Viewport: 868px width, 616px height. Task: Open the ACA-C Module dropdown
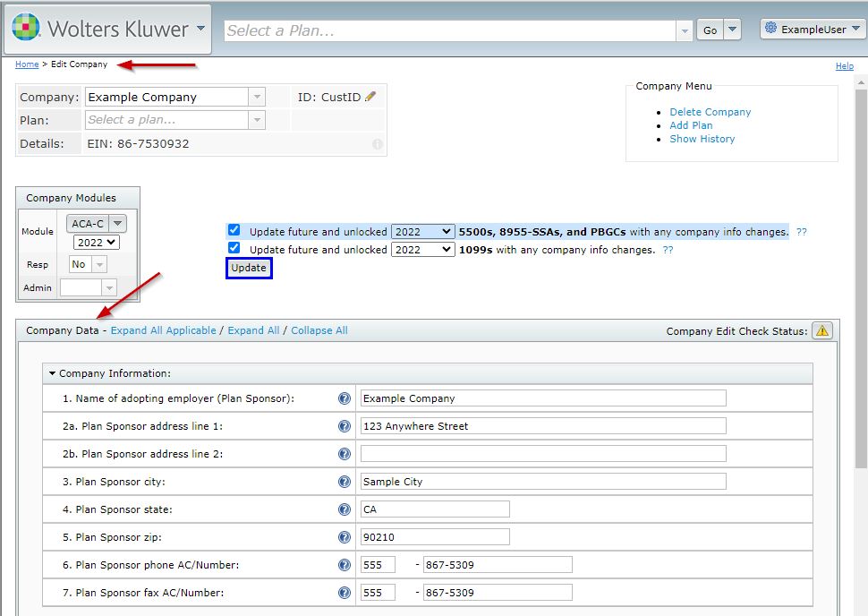pos(118,223)
